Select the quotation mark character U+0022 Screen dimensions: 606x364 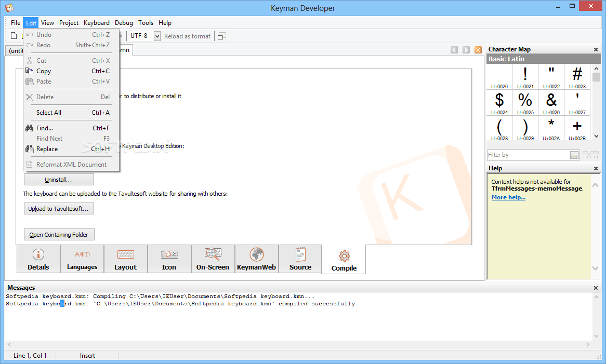551,77
